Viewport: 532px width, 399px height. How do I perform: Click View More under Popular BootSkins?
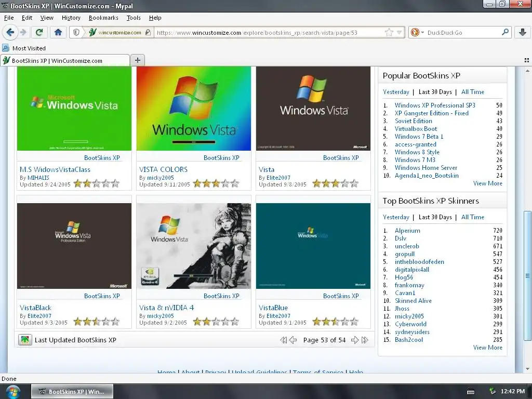tap(487, 183)
